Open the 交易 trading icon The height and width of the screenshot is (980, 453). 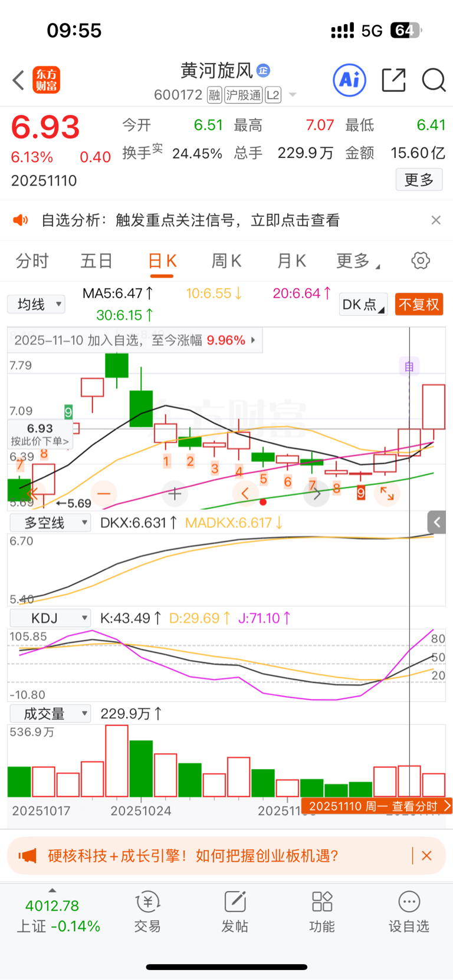[147, 912]
